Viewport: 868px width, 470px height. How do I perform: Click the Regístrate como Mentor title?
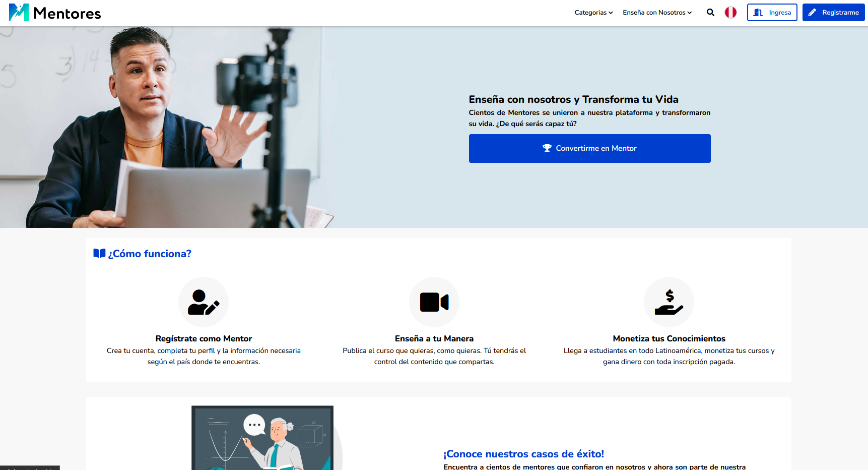[204, 338]
